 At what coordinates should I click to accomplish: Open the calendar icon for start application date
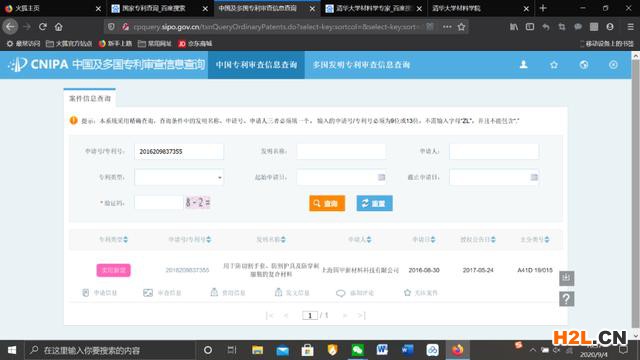pyautogui.click(x=381, y=177)
